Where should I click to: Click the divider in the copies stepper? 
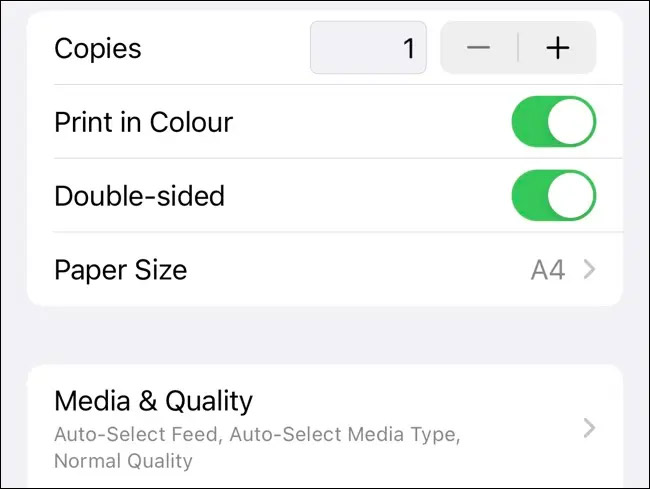tap(518, 48)
